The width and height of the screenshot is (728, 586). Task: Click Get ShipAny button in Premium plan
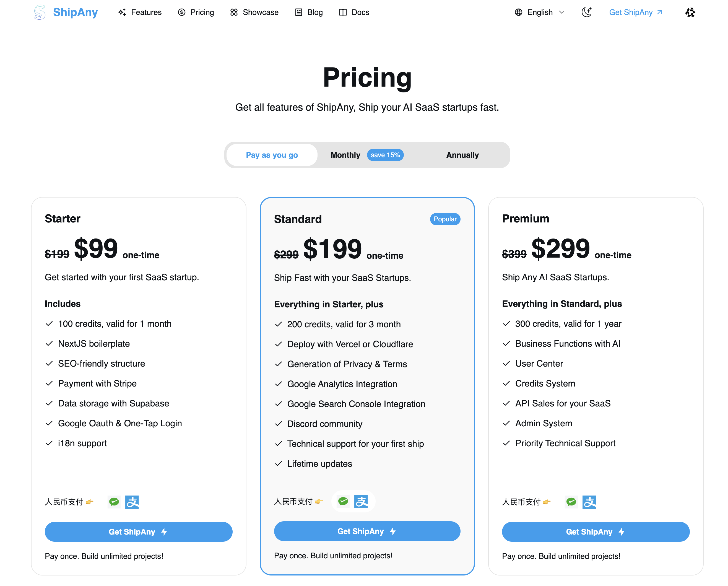coord(595,531)
